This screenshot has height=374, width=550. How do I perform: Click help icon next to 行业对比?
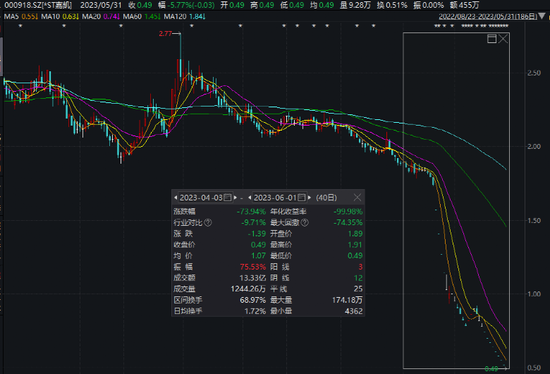point(208,222)
